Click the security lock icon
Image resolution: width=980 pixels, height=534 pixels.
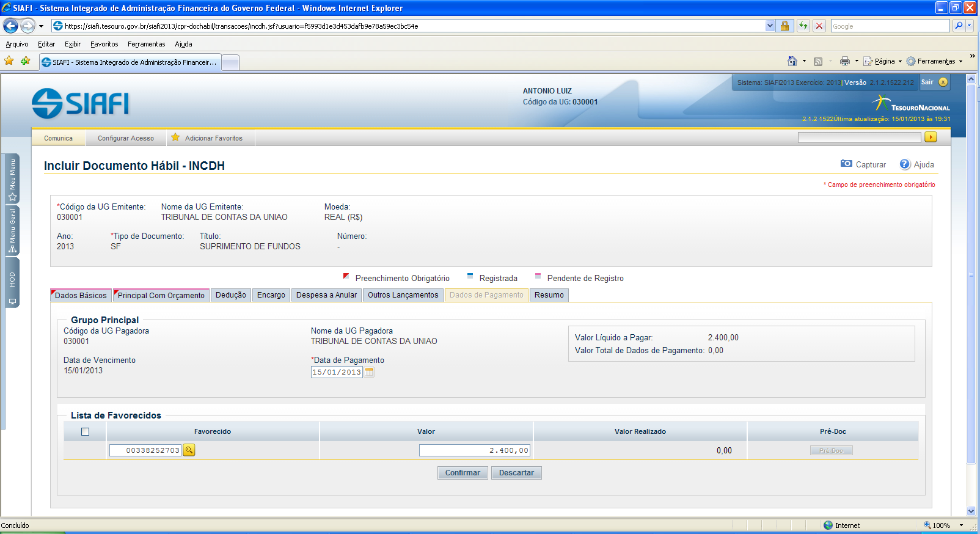784,26
